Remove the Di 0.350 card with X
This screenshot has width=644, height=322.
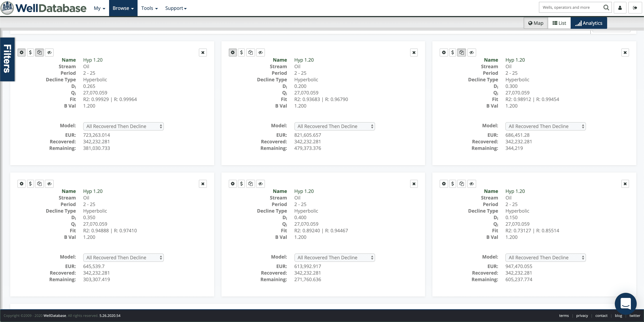click(x=203, y=184)
